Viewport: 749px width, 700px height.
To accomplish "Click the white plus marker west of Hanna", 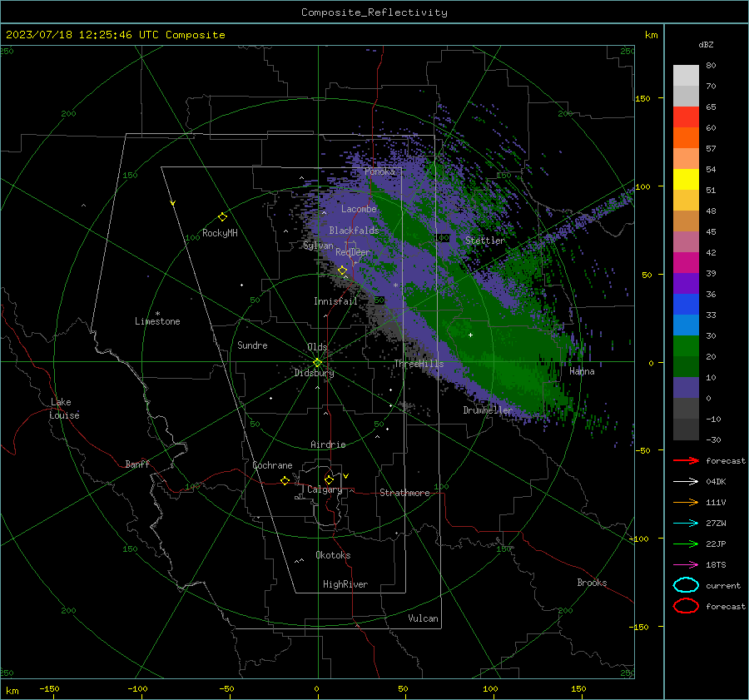I will 470,335.
